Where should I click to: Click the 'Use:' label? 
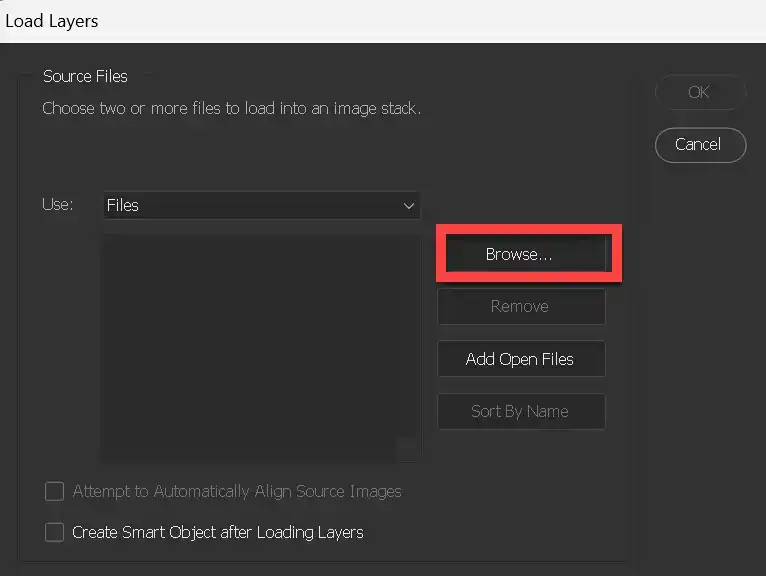(57, 204)
